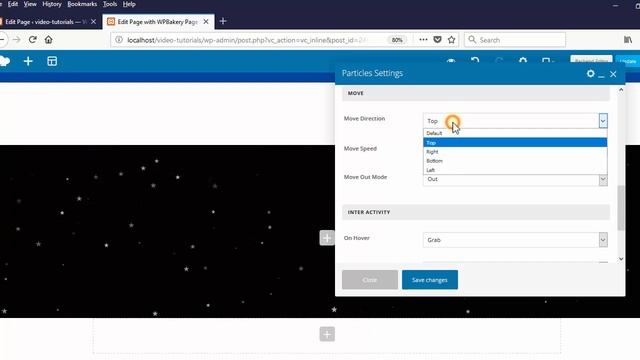Click the gray Close button

370,280
